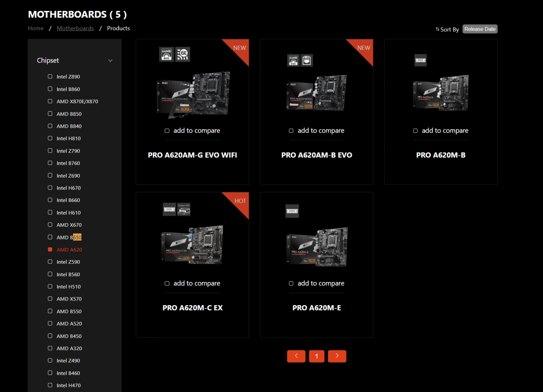
Task: Click 2.5G LAN icon on PRO A620AM-B EVO
Action: pyautogui.click(x=307, y=60)
